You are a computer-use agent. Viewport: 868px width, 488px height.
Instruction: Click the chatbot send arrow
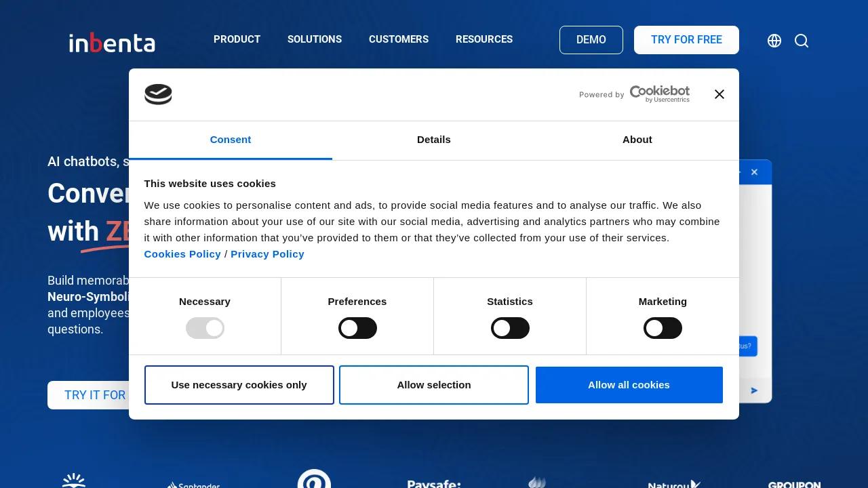point(754,390)
